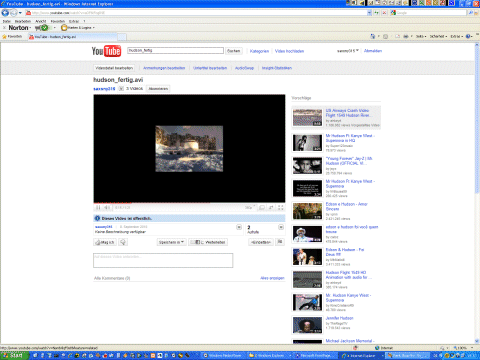The width and height of the screenshot is (480, 360).
Task: Click the YouTube logo
Action: [x=106, y=51]
